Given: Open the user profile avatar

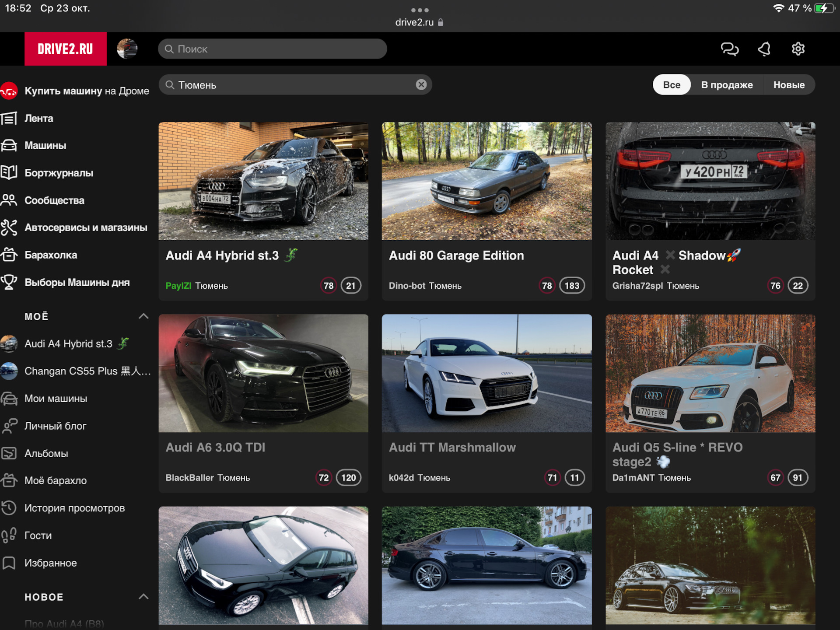Looking at the screenshot, I should [x=127, y=49].
